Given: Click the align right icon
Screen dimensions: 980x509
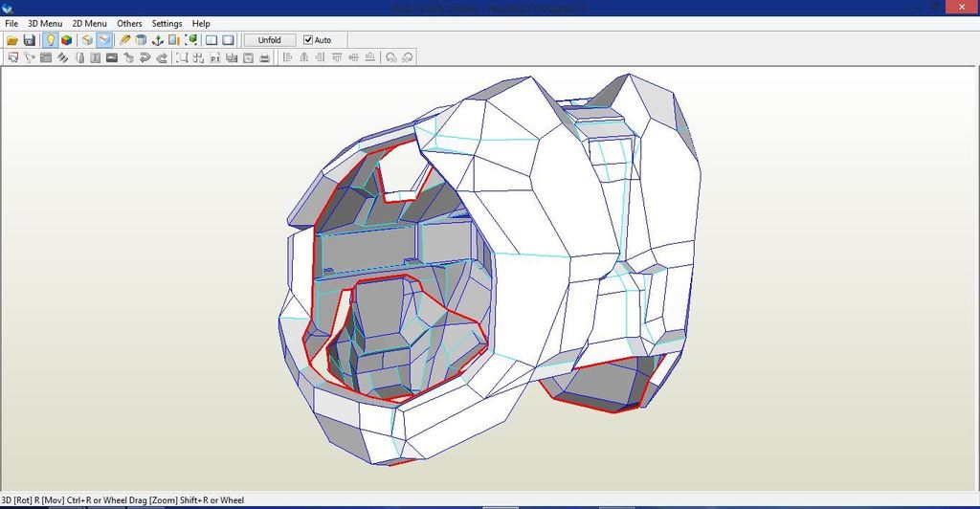Looking at the screenshot, I should (320, 57).
